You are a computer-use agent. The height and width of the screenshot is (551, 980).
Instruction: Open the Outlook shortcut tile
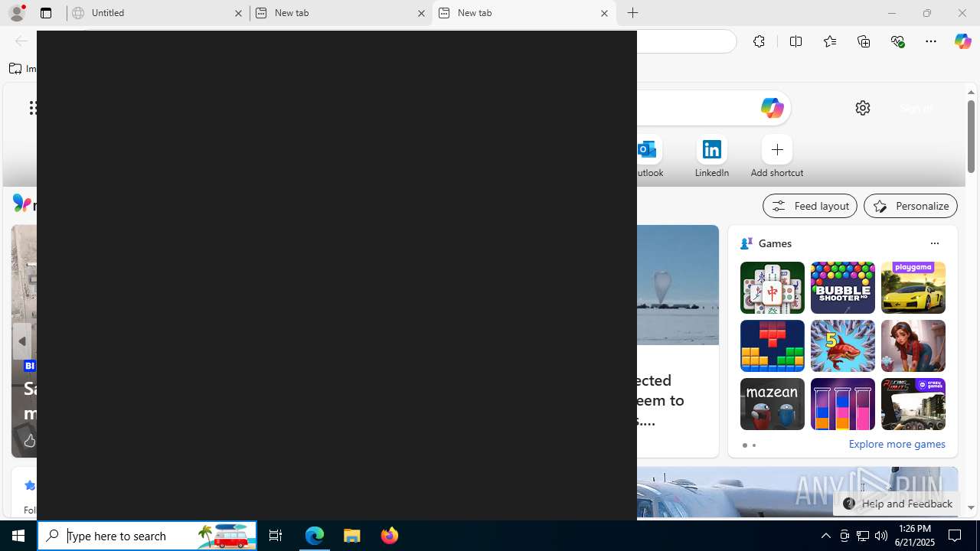648,157
